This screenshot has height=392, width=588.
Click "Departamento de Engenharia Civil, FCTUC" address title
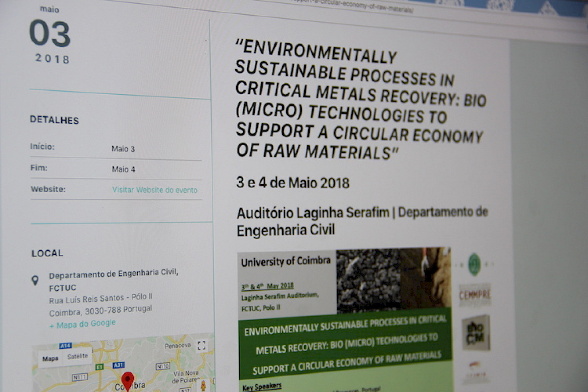coord(114,280)
